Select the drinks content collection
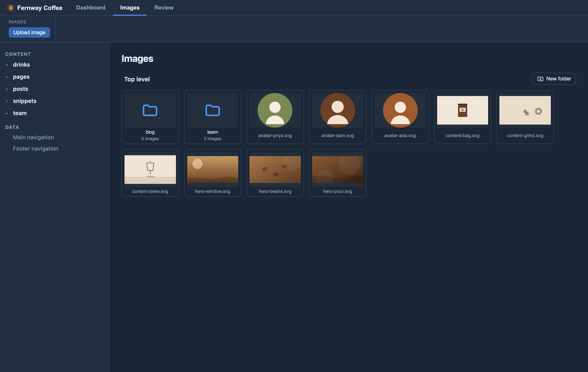 [x=21, y=65]
